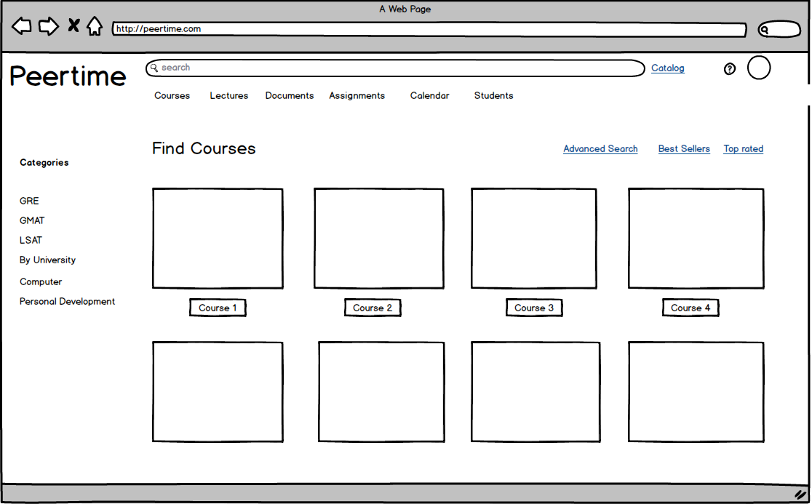This screenshot has height=504, width=812.
Task: Click the Catalog link
Action: click(667, 68)
